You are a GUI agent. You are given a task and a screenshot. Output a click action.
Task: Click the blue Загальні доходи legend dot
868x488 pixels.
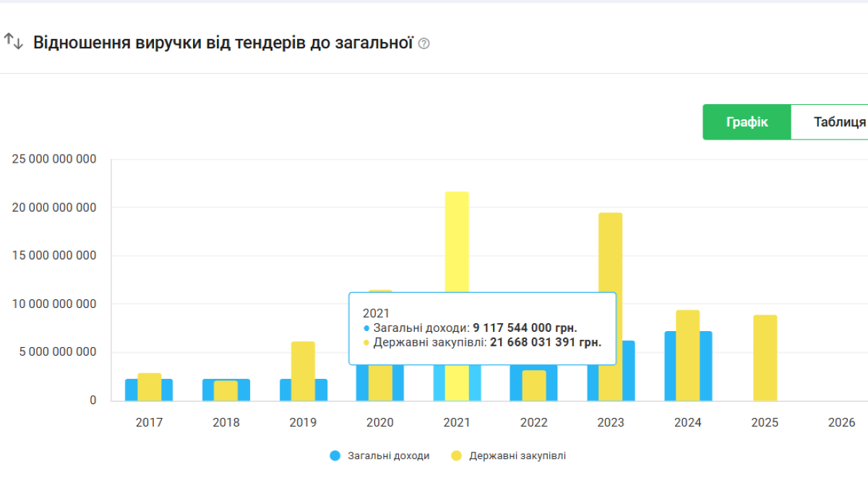335,456
